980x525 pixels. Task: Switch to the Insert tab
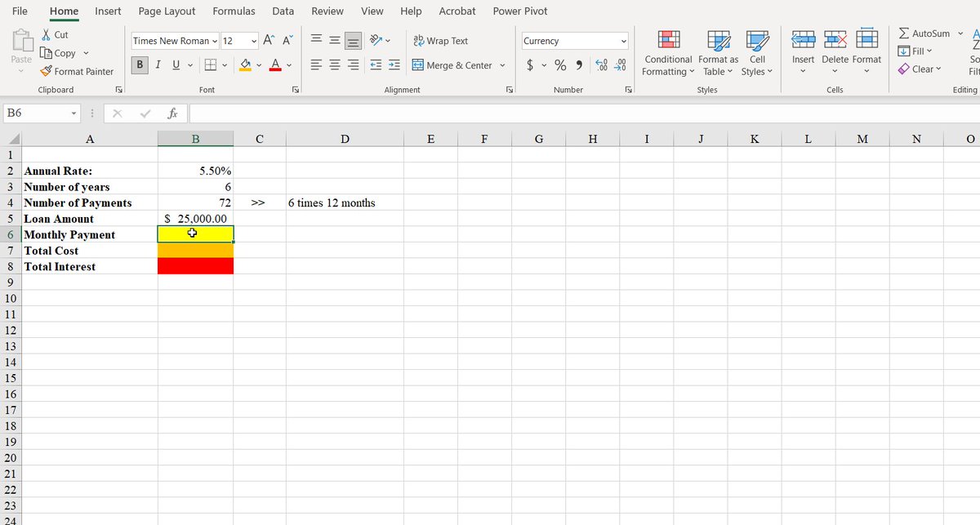coord(108,11)
